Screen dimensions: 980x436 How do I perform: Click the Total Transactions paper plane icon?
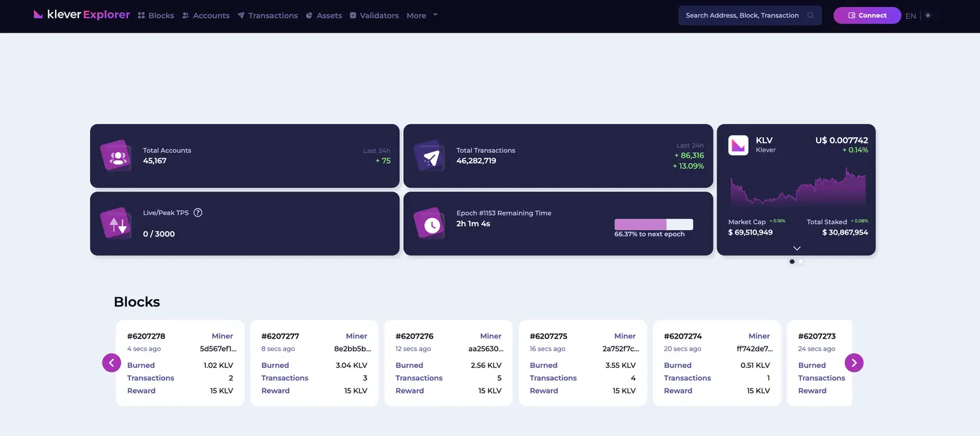[x=430, y=156]
